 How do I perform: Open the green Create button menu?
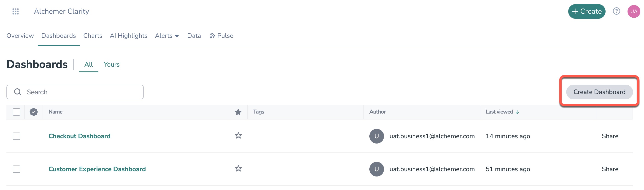point(587,11)
